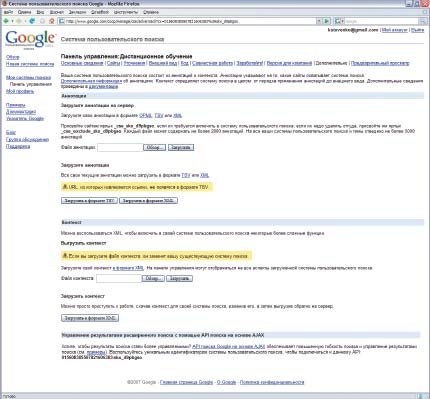Click Загрузить button next to annotation file field

[x=181, y=147]
